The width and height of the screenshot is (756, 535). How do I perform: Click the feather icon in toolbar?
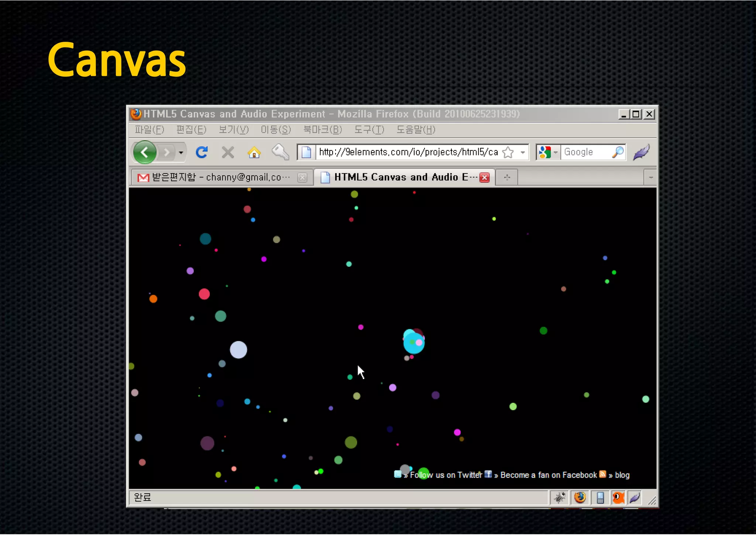[642, 152]
